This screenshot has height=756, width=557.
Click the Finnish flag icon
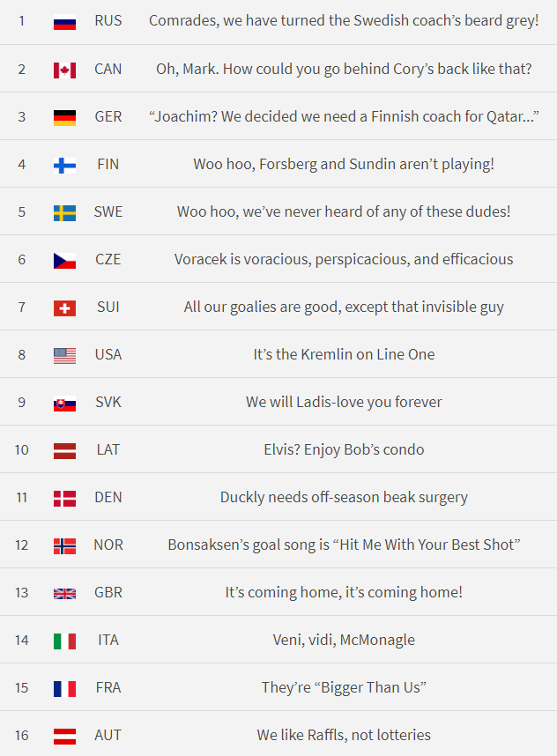[x=64, y=164]
